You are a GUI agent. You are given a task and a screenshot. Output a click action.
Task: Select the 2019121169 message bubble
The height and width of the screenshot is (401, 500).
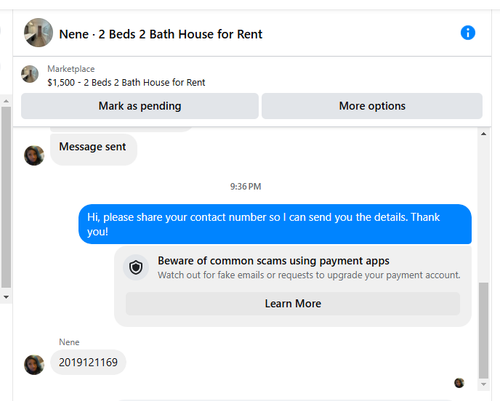click(x=88, y=362)
